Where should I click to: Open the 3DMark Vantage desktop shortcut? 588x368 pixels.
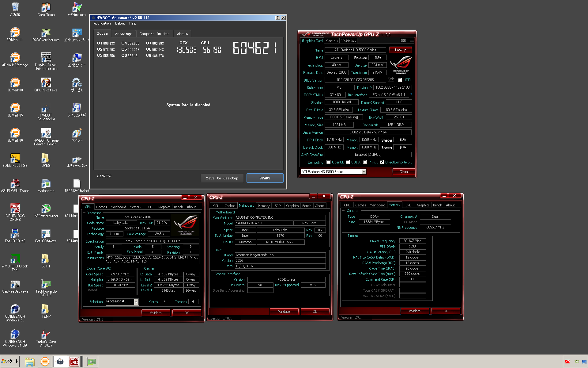tap(15, 60)
